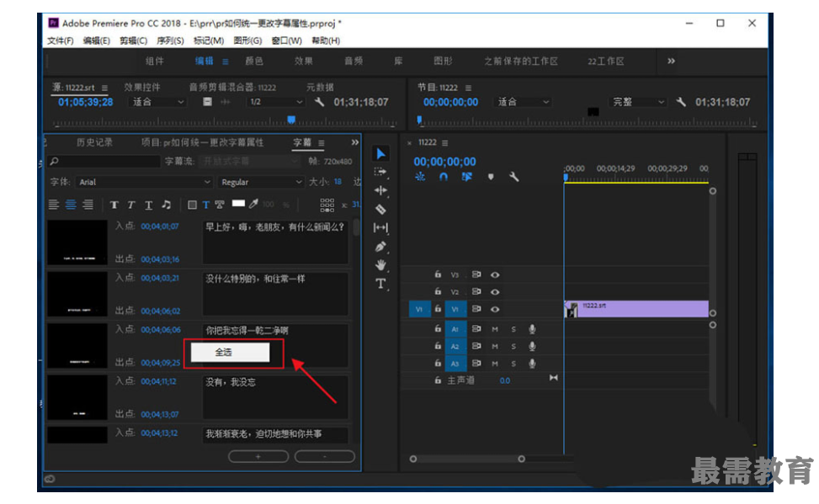
Task: Open the Regular font style dropdown
Action: tap(260, 182)
